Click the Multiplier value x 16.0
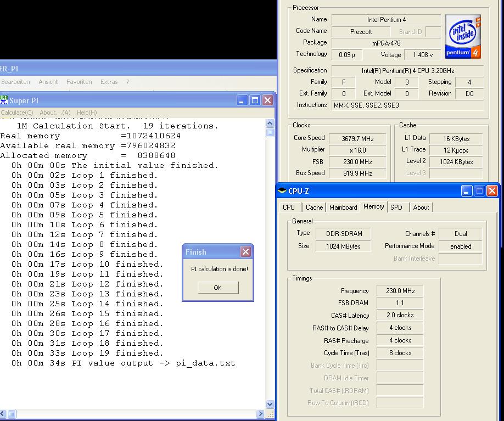 pos(357,150)
